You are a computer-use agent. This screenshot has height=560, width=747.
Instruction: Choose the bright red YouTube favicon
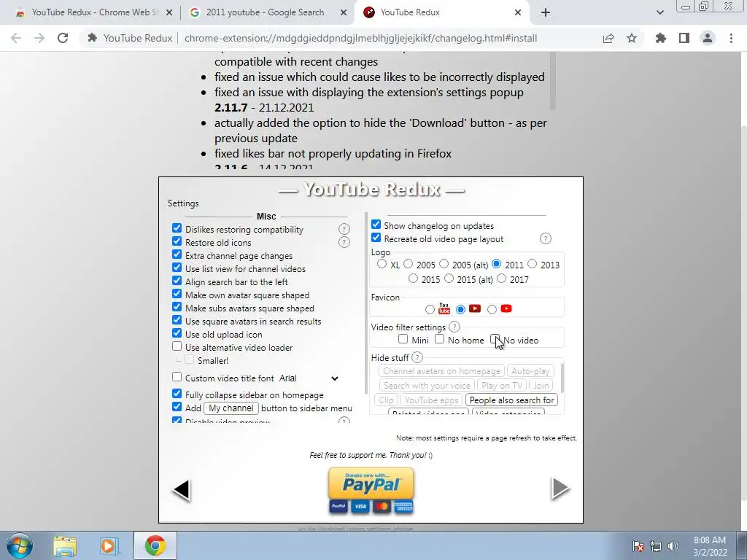pyautogui.click(x=492, y=309)
